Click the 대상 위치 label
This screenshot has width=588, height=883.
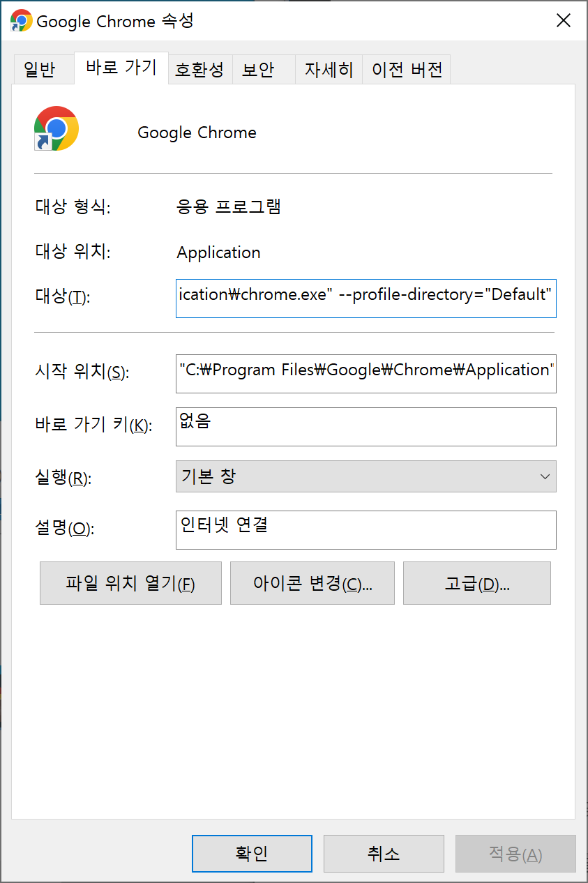coord(73,252)
